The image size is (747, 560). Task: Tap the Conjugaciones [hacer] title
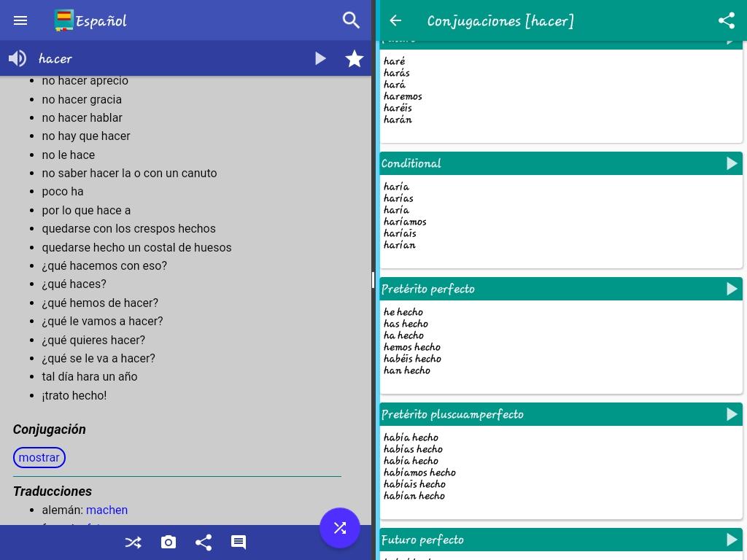click(x=500, y=21)
